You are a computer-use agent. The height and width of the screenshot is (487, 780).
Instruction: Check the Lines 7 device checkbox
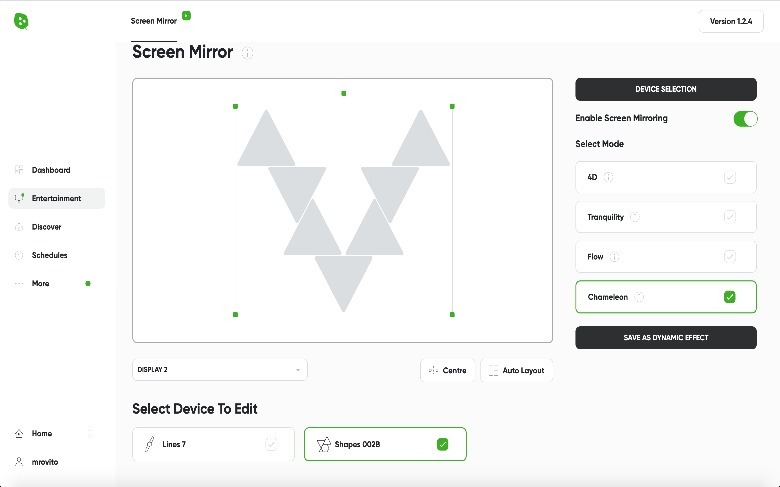pyautogui.click(x=271, y=444)
